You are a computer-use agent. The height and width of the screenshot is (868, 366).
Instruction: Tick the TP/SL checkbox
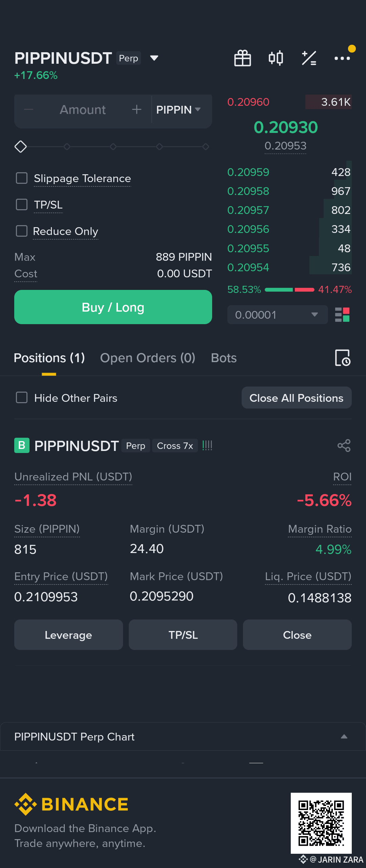click(x=22, y=204)
